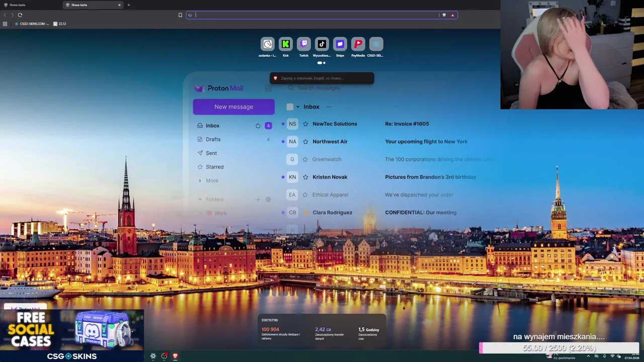The image size is (644, 362).
Task: Star the NewTec Solutions email
Action: point(305,124)
